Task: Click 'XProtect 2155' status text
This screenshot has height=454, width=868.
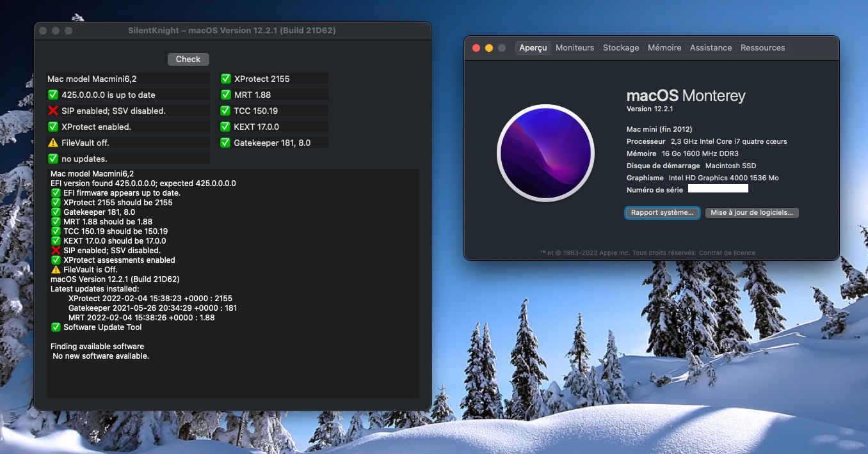Action: pyautogui.click(x=262, y=79)
